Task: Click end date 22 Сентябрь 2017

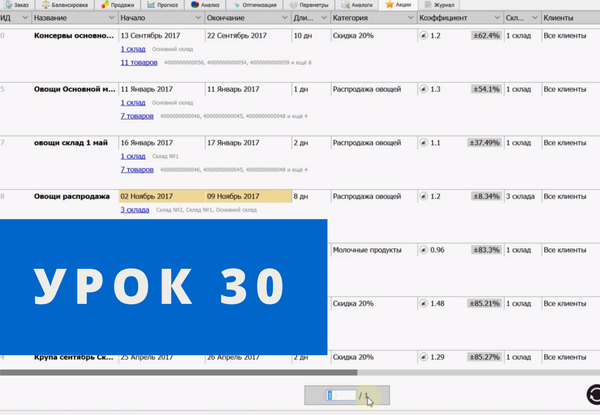Action: pyautogui.click(x=236, y=36)
